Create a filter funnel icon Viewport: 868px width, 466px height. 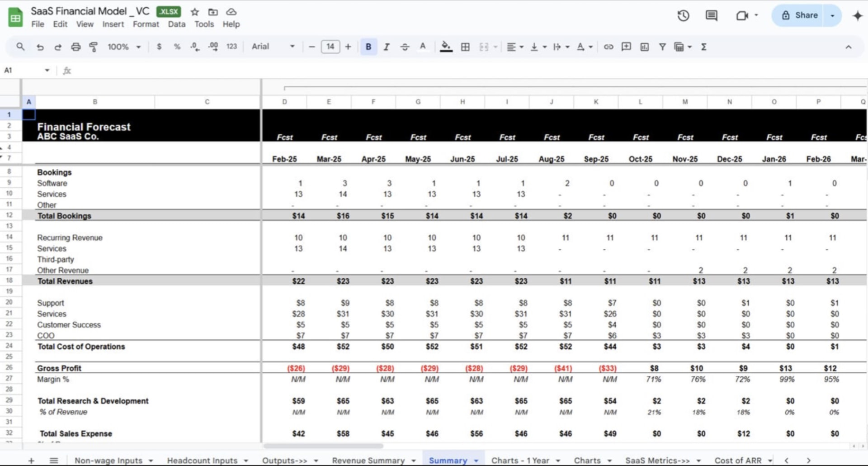coord(662,47)
